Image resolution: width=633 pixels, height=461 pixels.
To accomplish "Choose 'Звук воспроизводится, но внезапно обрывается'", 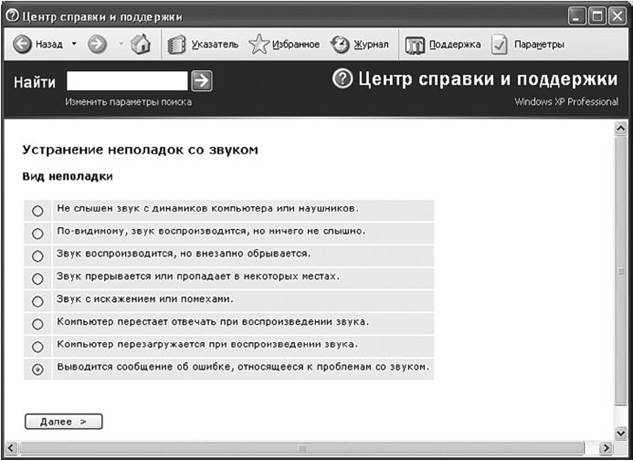I will [38, 256].
